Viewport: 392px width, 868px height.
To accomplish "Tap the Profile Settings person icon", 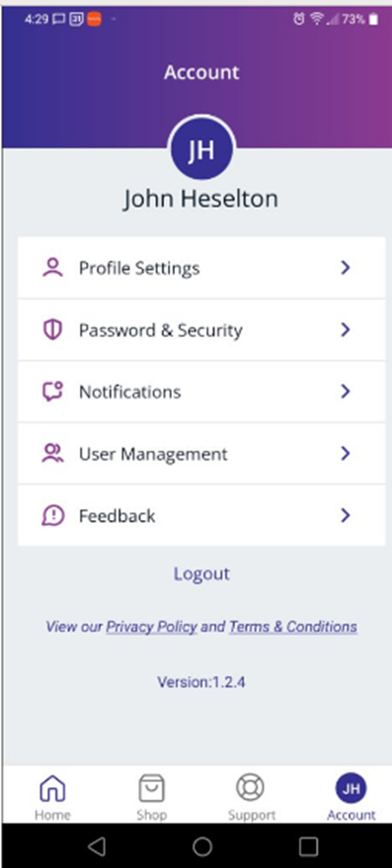I will point(52,268).
